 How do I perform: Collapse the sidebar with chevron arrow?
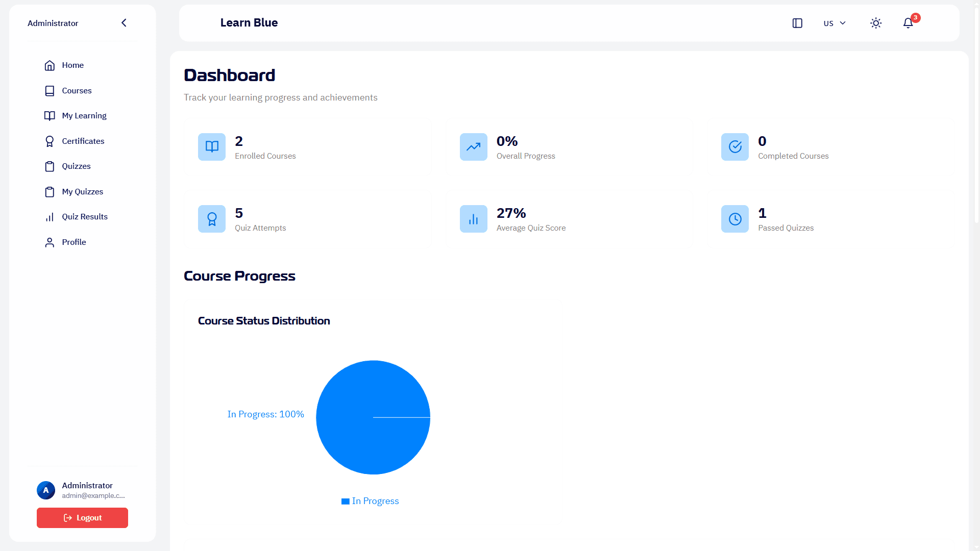point(124,23)
